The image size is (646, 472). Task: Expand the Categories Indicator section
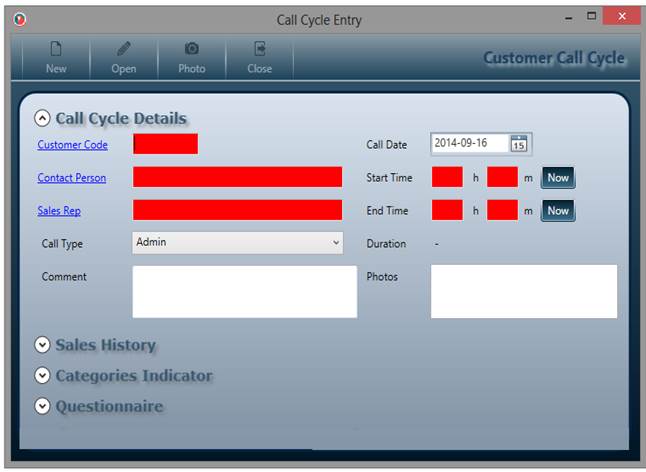[x=42, y=376]
